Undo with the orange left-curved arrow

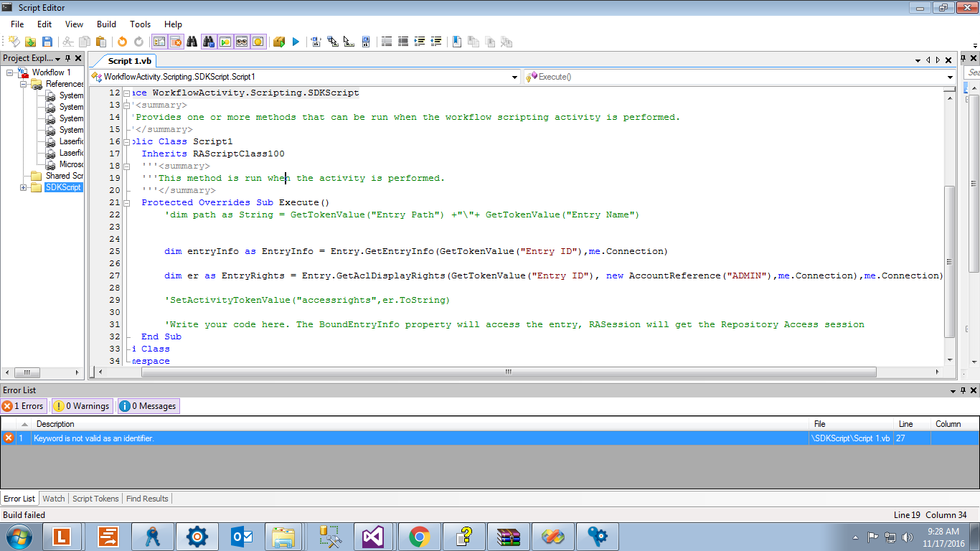122,42
